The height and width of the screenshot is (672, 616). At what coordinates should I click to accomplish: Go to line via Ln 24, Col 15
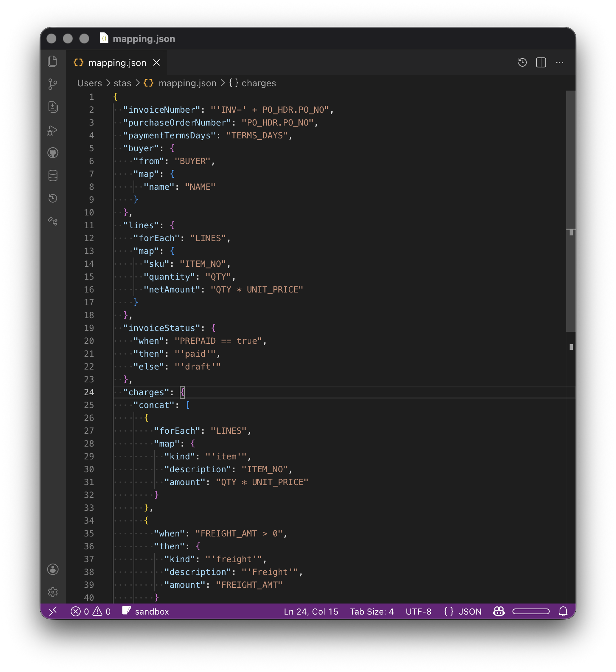[311, 611]
